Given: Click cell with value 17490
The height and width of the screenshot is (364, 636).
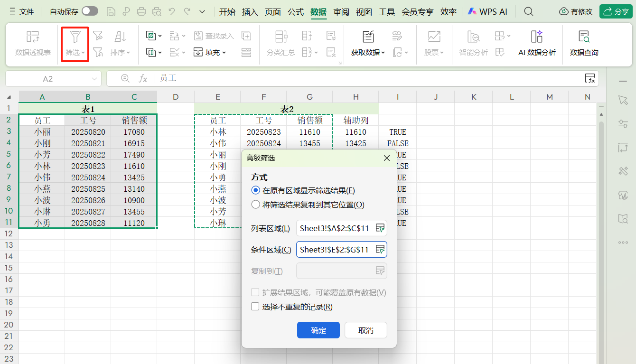Looking at the screenshot, I should click(x=134, y=155).
